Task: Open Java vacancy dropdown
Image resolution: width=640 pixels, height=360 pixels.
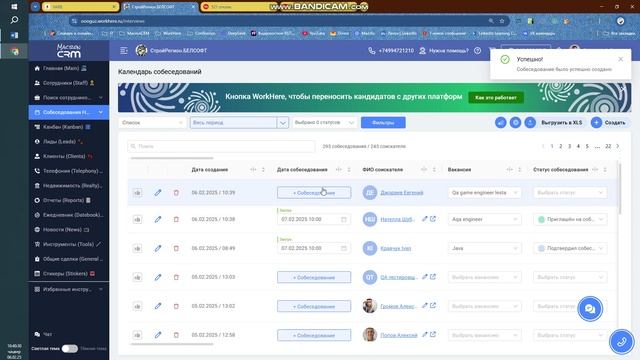Action: pyautogui.click(x=484, y=248)
